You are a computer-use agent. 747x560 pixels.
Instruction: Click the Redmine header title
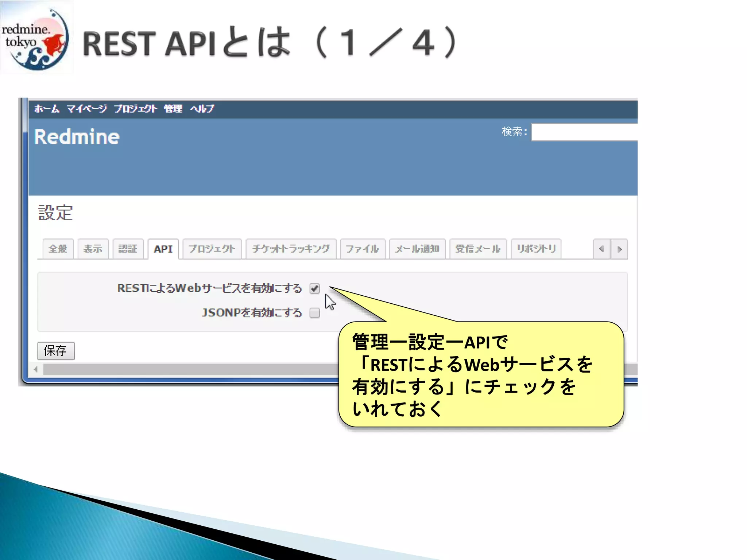[77, 137]
